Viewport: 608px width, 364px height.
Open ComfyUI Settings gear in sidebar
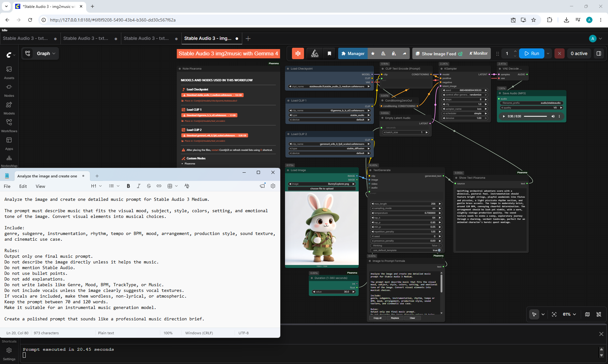click(x=9, y=354)
